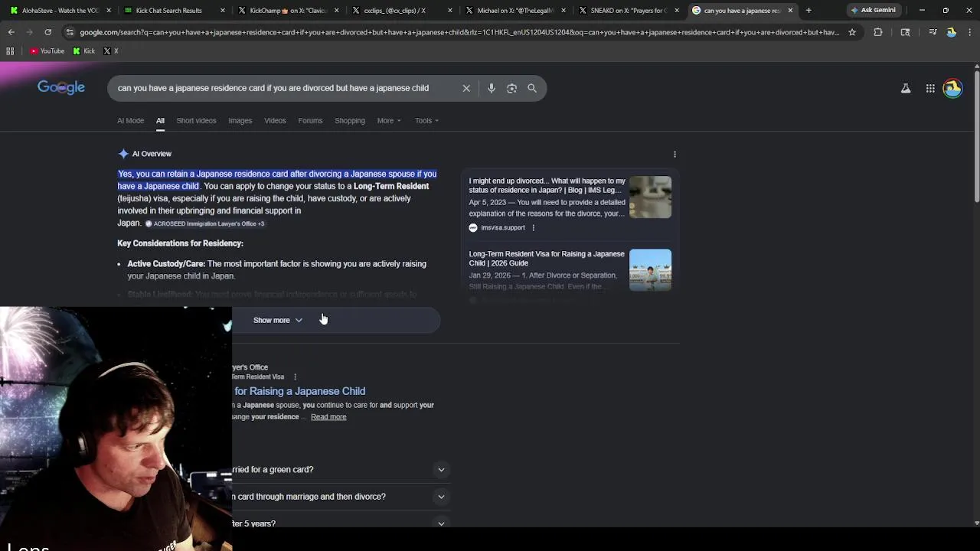Screen dimensions: 980x551
Task: Switch to AI Mode tab
Action: click(x=130, y=120)
